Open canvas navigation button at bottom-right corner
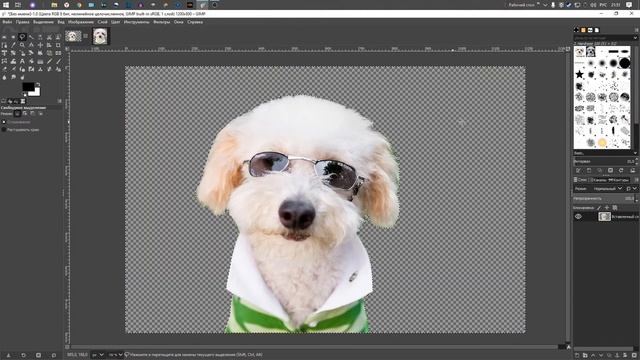The width and height of the screenshot is (640, 360). coord(568,347)
